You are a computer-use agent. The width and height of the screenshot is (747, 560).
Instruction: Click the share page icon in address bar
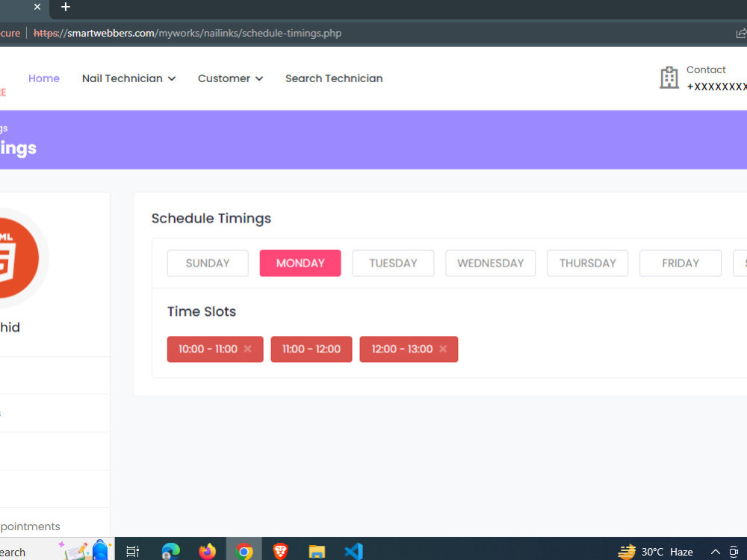click(x=741, y=34)
